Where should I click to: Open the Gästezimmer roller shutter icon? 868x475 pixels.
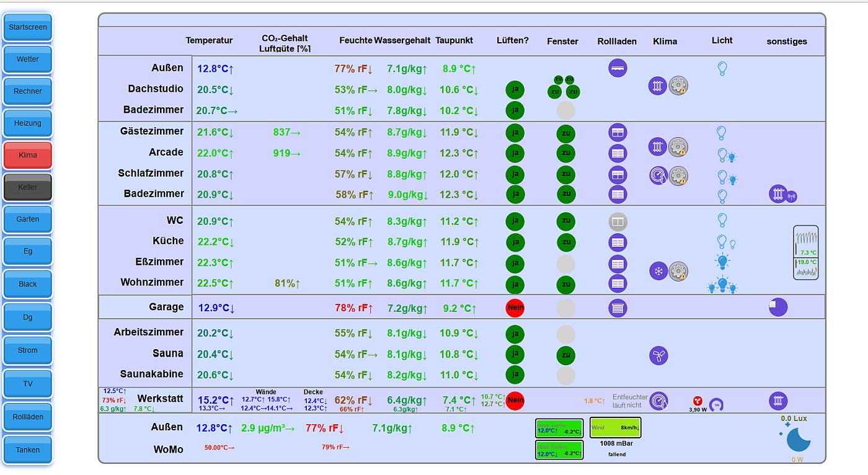618,132
